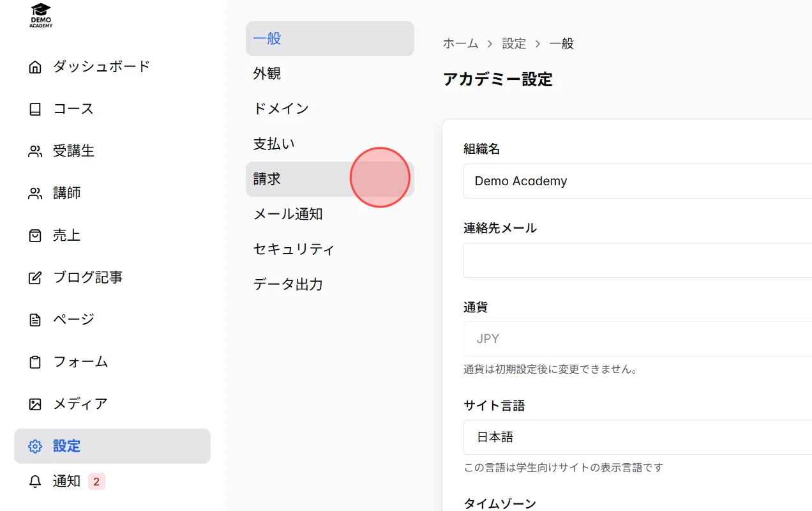Viewport: 812px width, 511px height.
Task: Click the notification count badge 2
Action: point(96,482)
